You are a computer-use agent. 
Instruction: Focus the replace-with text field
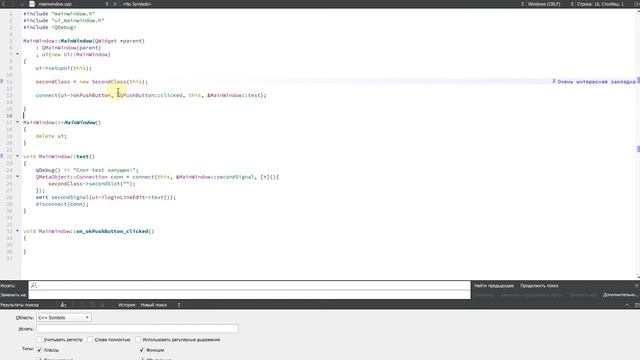[x=249, y=295]
